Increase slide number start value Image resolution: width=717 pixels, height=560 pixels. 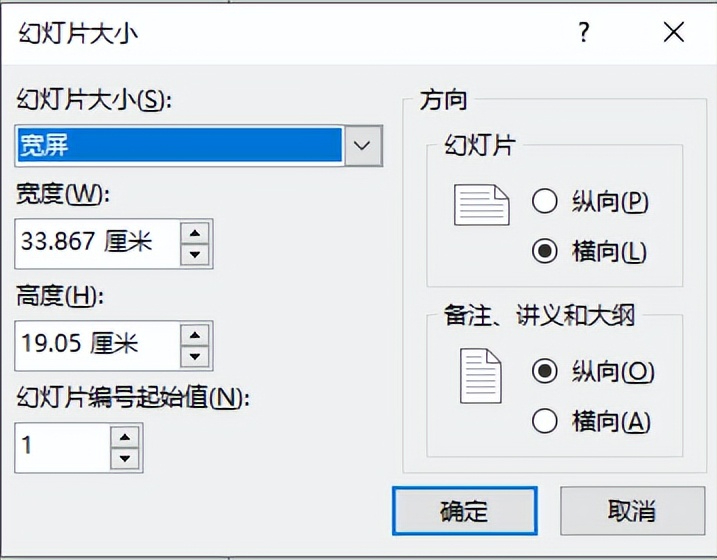click(x=125, y=437)
